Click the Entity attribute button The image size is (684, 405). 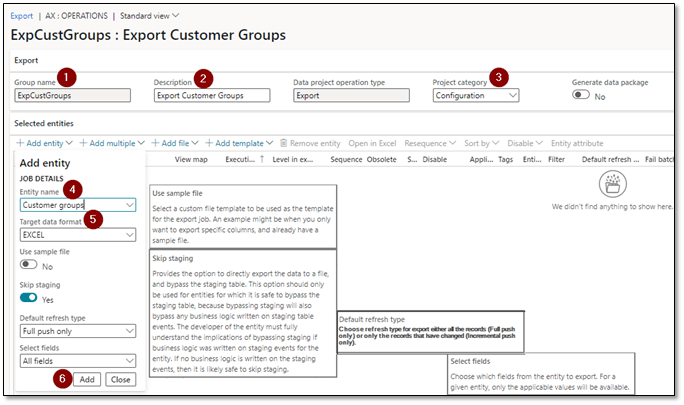577,144
